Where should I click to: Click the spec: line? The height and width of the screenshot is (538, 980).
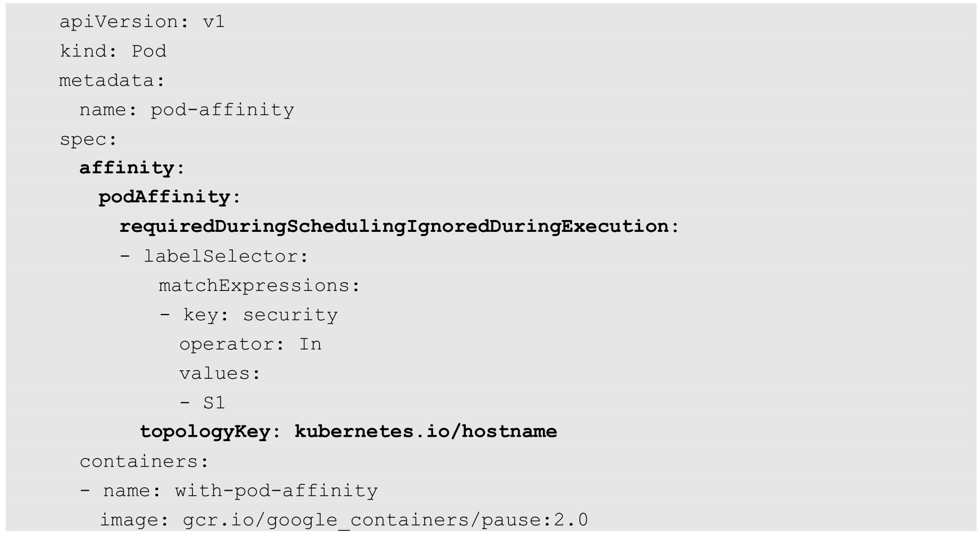[88, 139]
